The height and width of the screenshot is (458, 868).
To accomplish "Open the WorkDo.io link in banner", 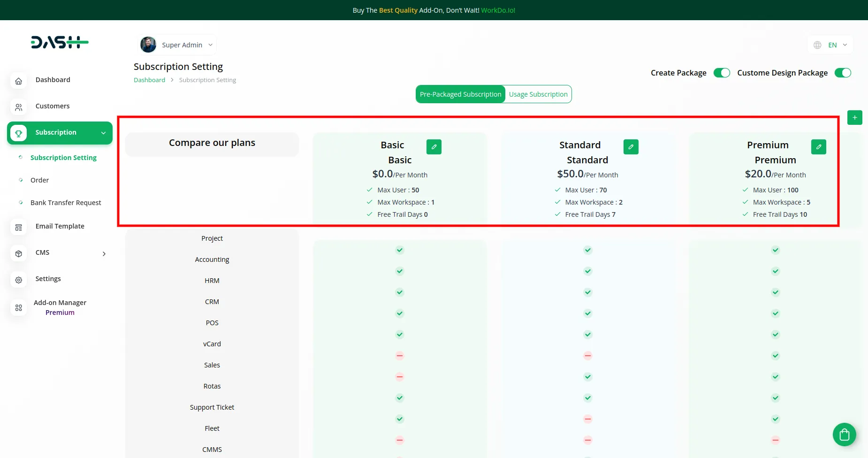I will (x=498, y=10).
